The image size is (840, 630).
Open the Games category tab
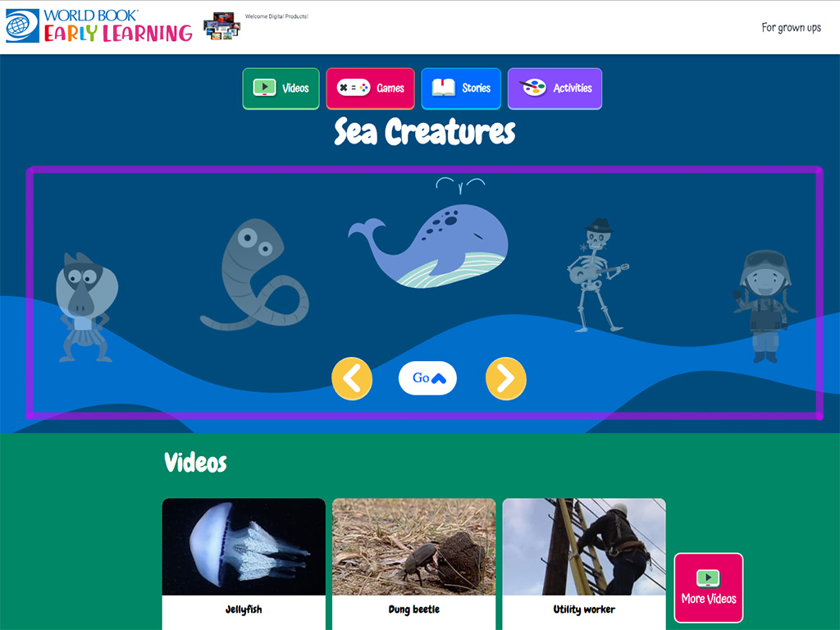coord(370,89)
